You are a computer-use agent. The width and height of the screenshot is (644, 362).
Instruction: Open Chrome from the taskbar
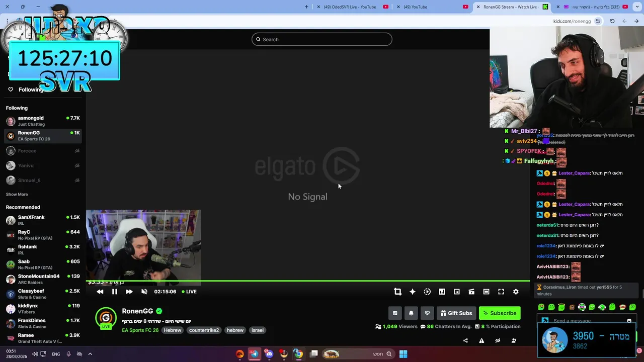coord(298,354)
